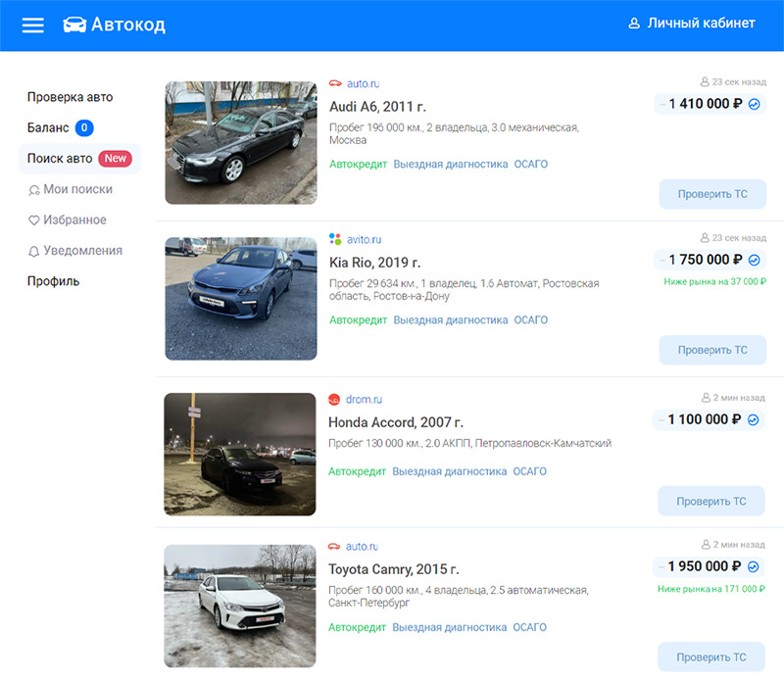Click the Пробег 130 000 км Honda description
The width and height of the screenshot is (784, 681).
[x=469, y=444]
